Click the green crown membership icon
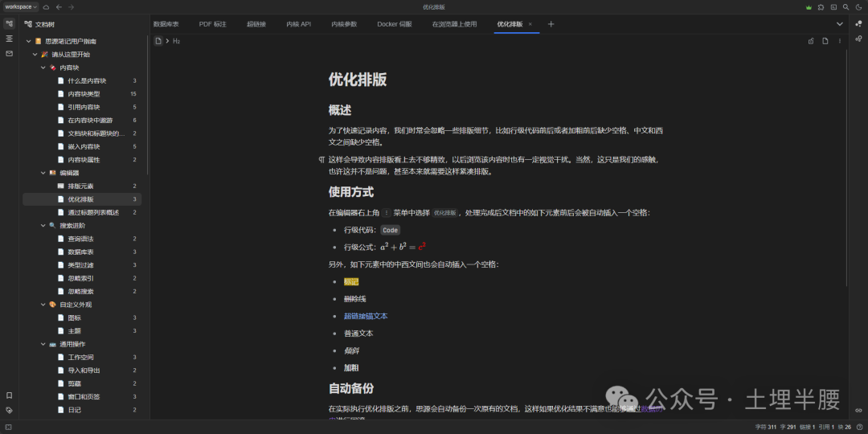 pyautogui.click(x=809, y=7)
